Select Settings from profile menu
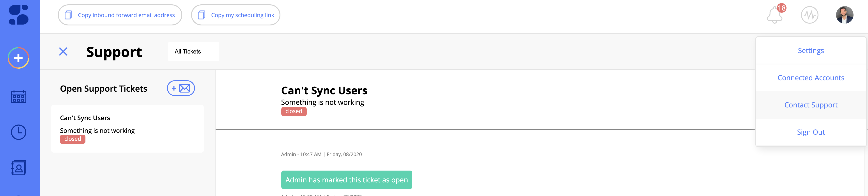This screenshot has width=868, height=196. point(811,51)
